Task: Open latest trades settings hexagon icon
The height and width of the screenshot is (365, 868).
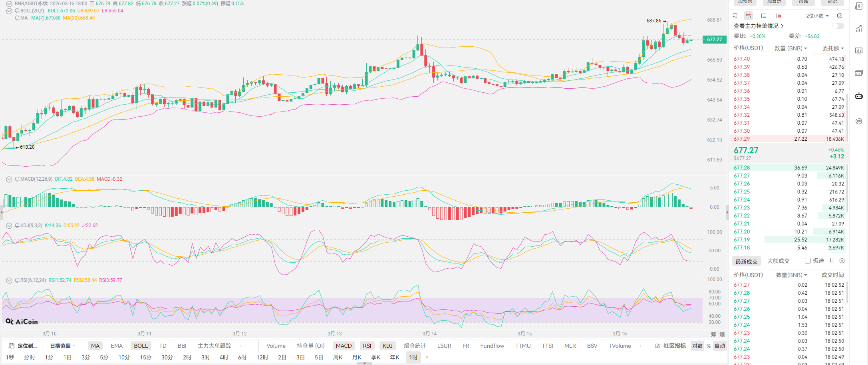Action: point(842,261)
